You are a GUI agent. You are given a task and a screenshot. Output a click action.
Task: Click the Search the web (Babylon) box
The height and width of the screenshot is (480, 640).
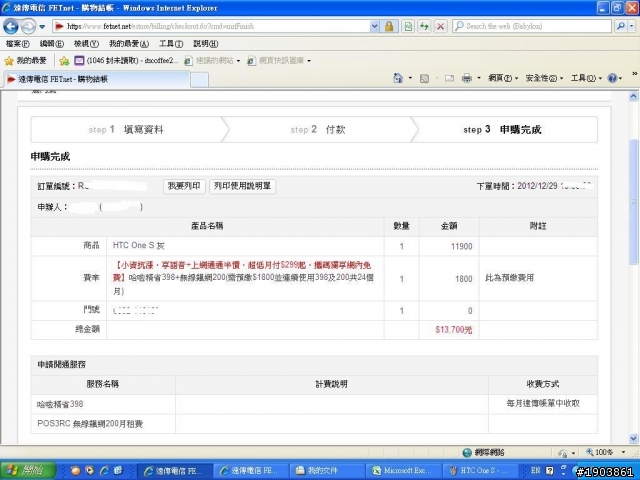(531, 27)
